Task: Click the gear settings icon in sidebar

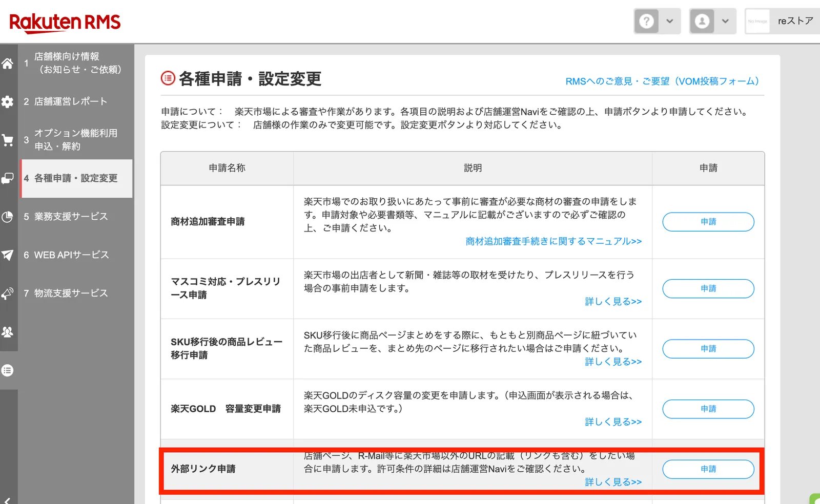Action: coord(7,101)
